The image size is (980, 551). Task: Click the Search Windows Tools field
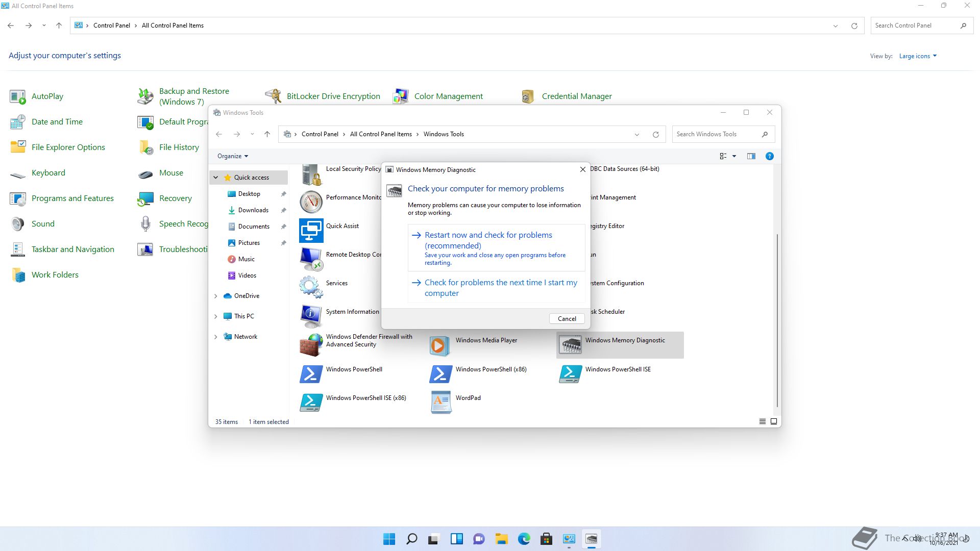coord(723,134)
